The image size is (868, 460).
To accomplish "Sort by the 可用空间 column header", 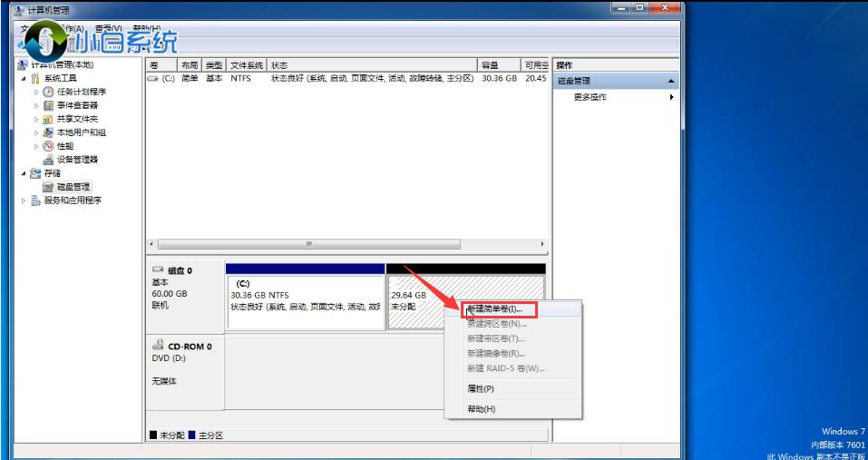I will pyautogui.click(x=535, y=65).
